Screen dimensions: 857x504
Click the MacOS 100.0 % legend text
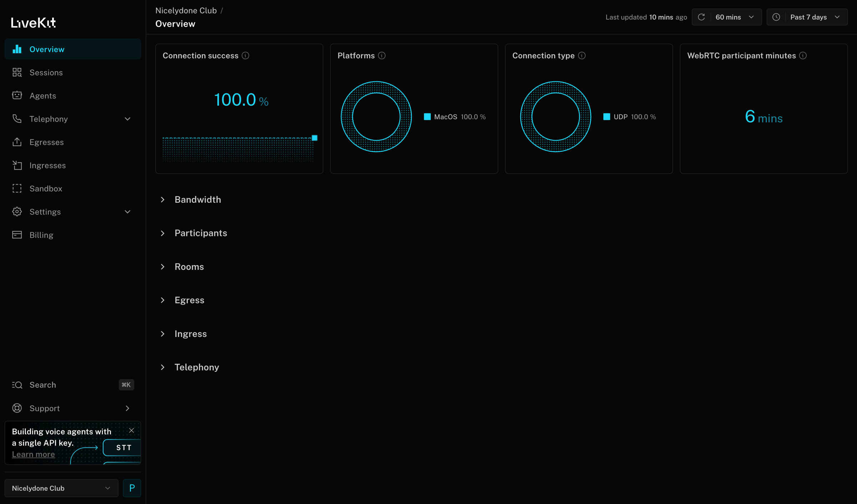pos(460,117)
